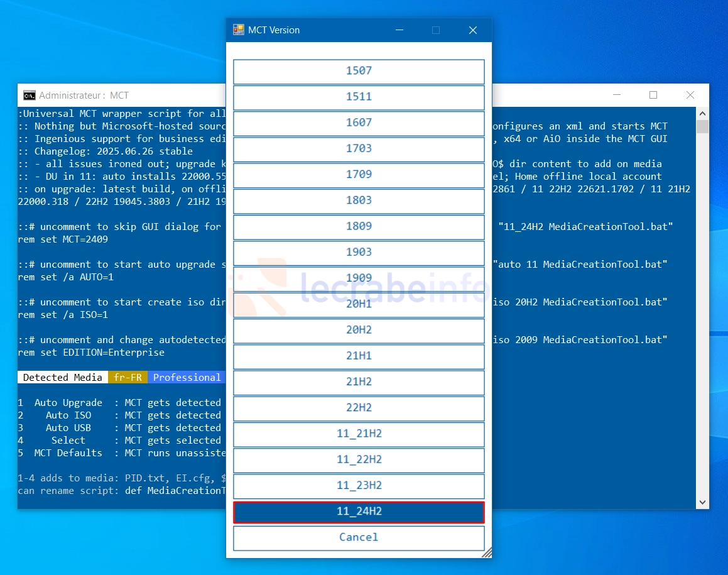Choose the 22H2 Windows 10 button

[359, 408]
